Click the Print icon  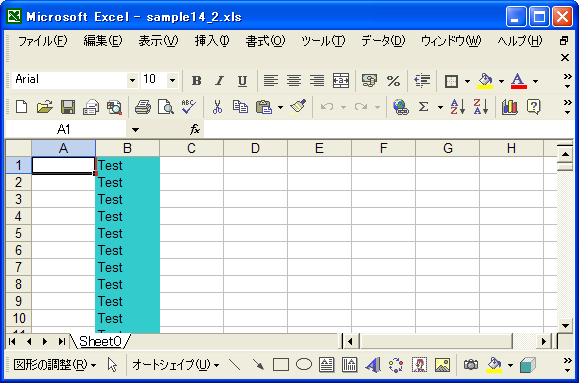143,107
